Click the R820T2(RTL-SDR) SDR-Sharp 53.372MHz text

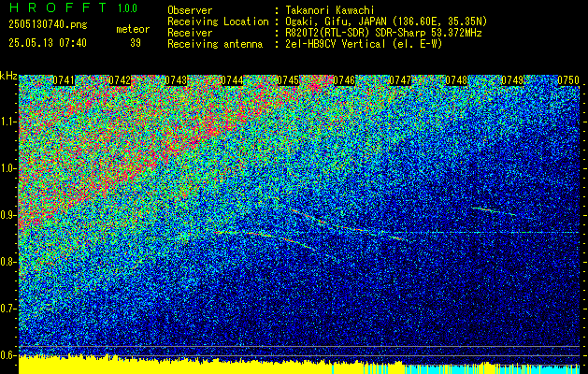(383, 33)
